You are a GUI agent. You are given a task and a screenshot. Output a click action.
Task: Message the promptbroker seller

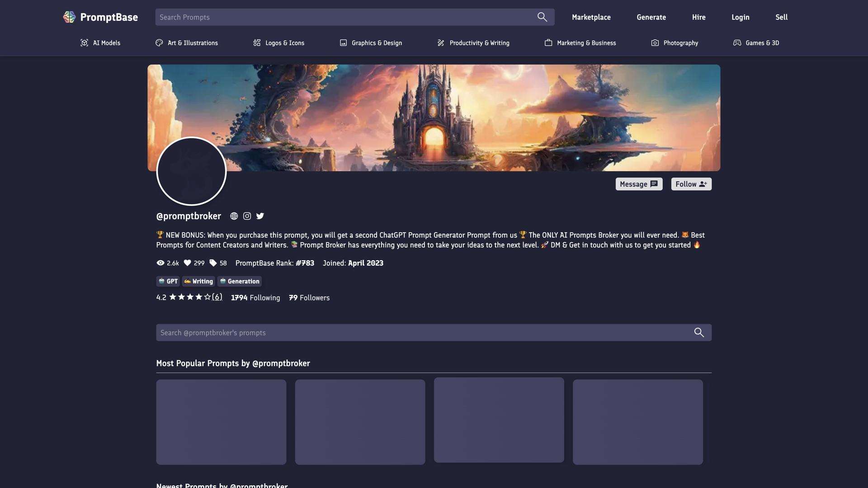[638, 184]
